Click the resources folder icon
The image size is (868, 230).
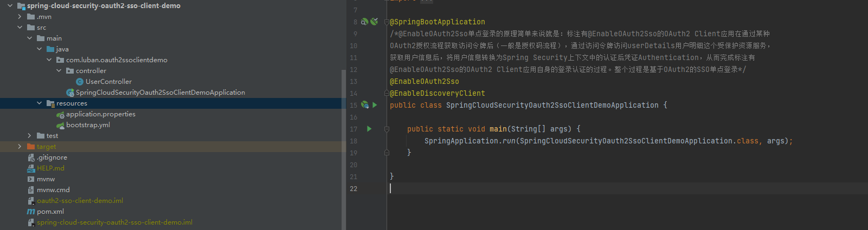(50, 103)
